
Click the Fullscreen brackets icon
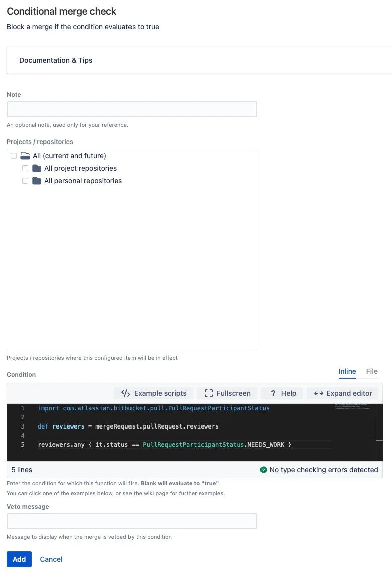[208, 393]
